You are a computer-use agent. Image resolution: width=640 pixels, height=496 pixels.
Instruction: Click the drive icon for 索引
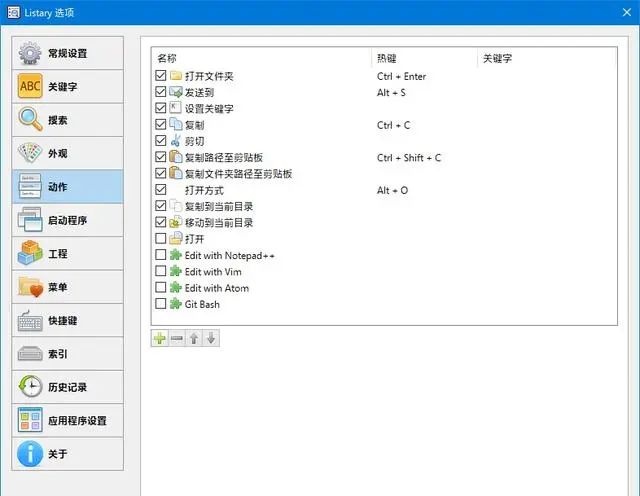(30, 354)
